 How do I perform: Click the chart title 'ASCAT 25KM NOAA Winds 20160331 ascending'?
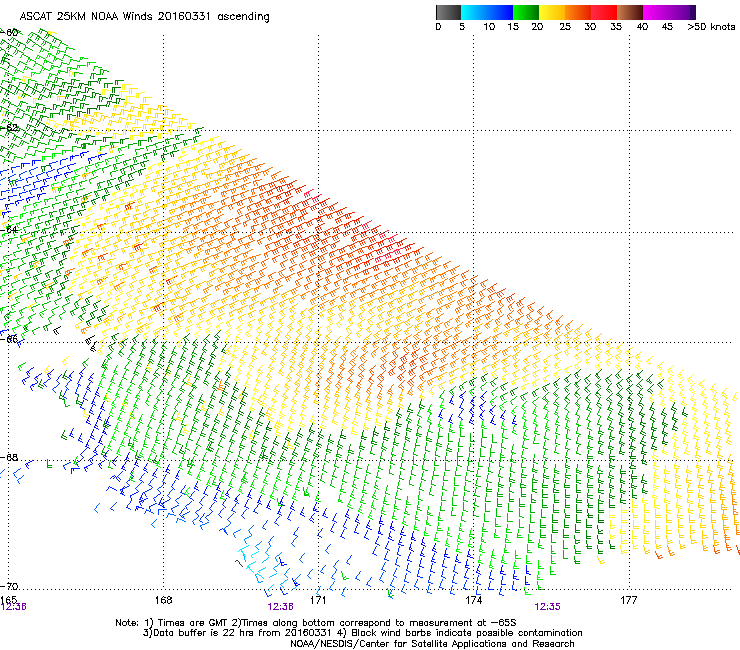(144, 16)
